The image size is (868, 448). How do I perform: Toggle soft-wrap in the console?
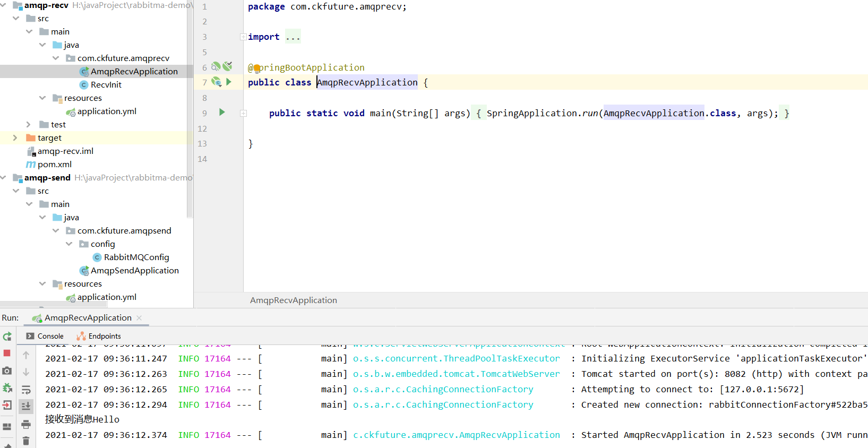pos(26,390)
